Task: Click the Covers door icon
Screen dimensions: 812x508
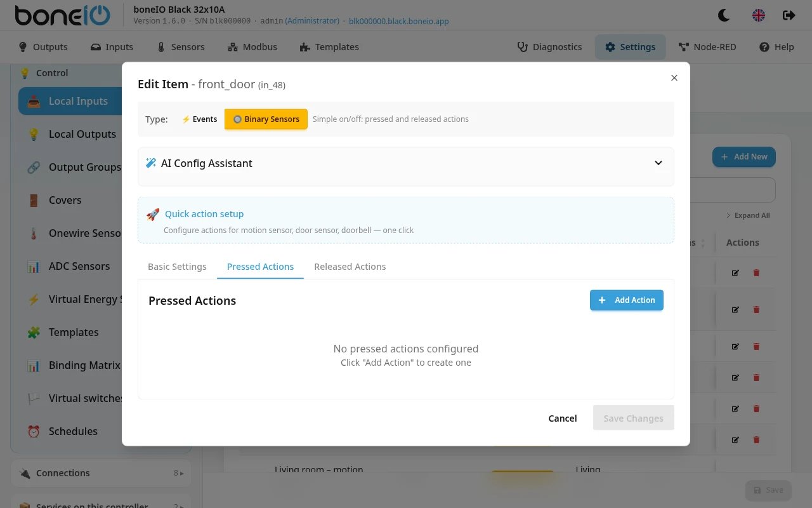Action: 34,201
